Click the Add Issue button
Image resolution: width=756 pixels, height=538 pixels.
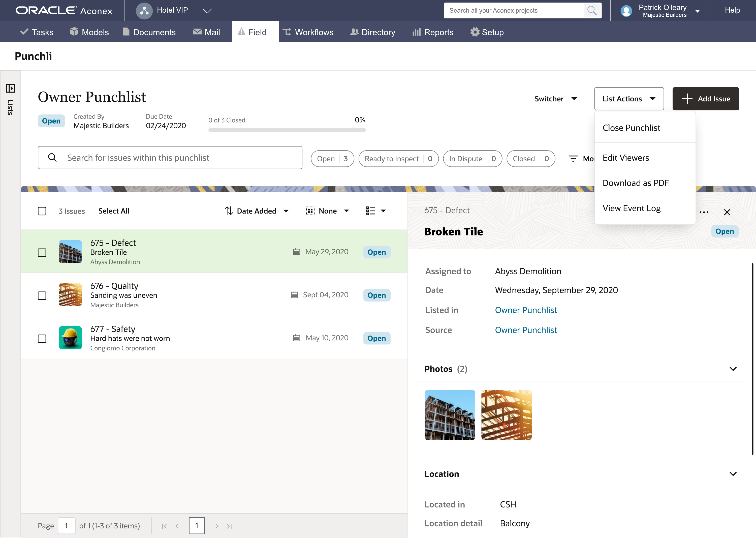tap(706, 99)
